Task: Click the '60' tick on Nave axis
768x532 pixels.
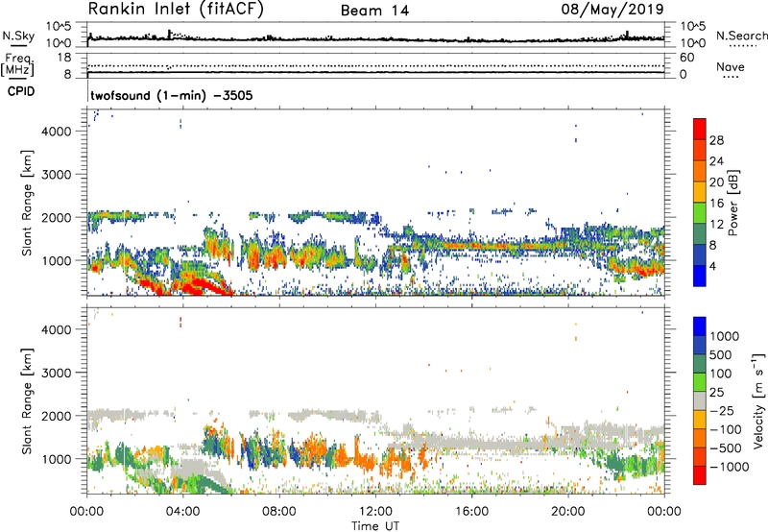Action: [686, 58]
